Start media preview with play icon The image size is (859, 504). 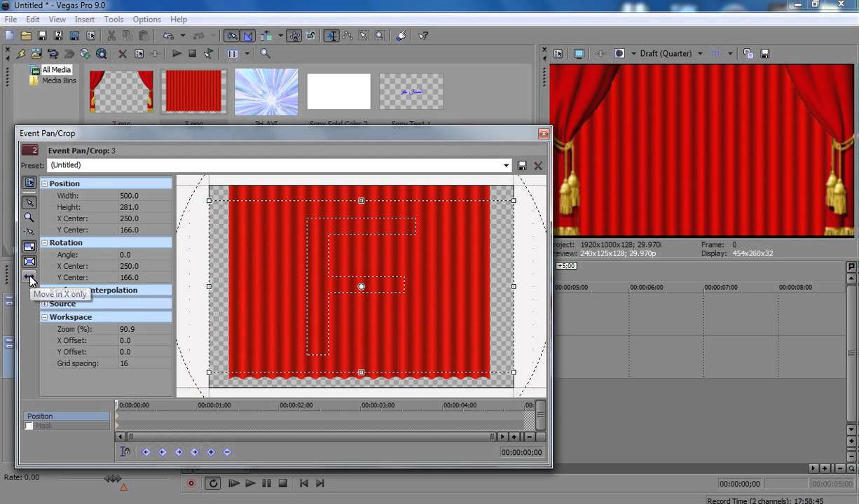point(177,53)
